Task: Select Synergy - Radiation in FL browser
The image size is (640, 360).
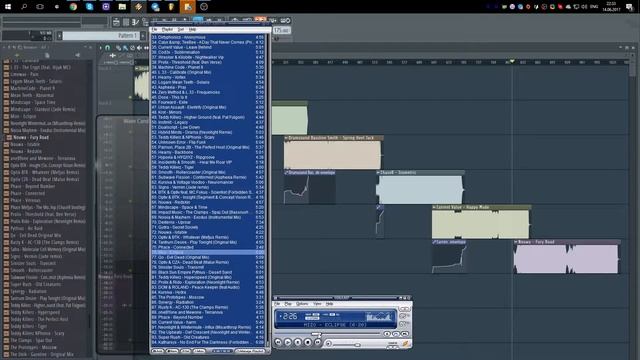Action: pos(28,291)
